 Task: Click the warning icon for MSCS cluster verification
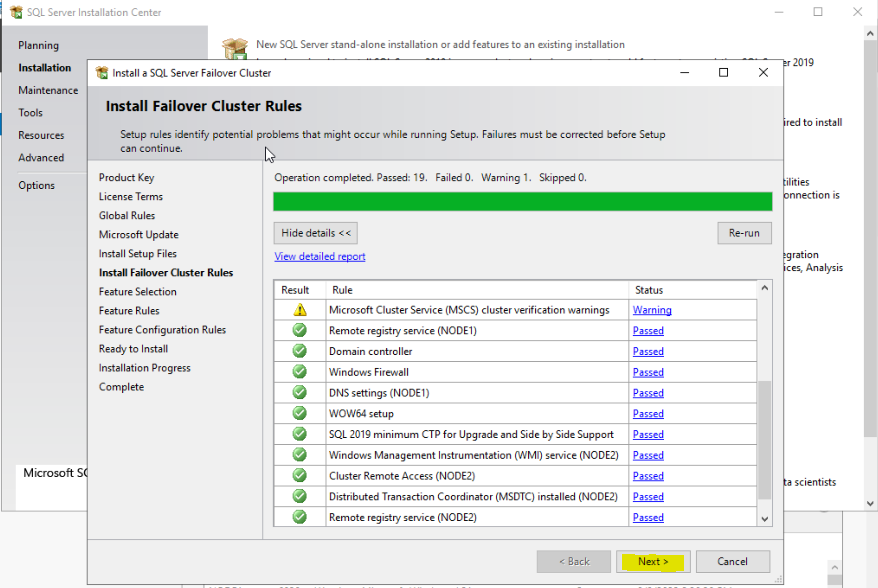300,310
